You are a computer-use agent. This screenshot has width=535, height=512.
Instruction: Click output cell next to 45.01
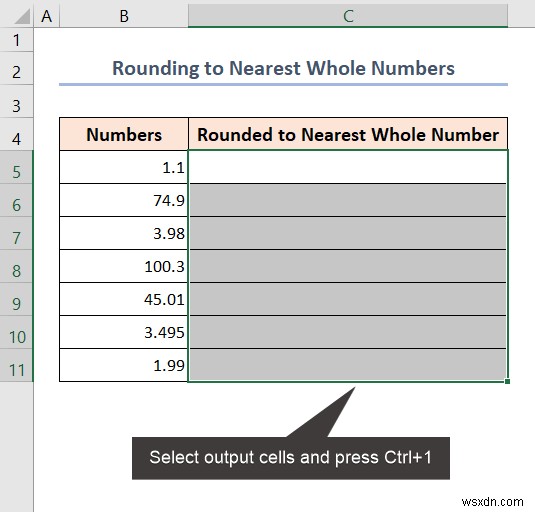click(x=348, y=299)
